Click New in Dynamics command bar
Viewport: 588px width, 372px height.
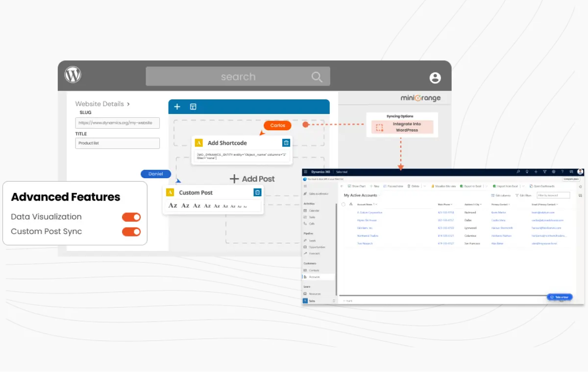pos(374,186)
